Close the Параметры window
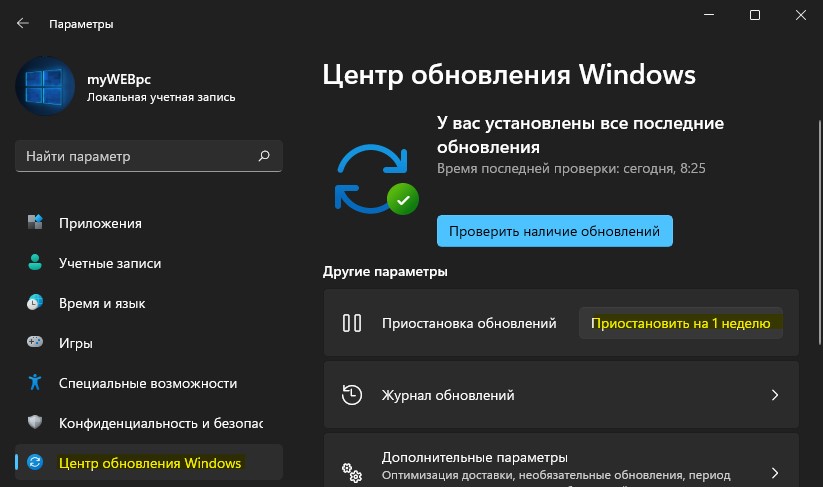This screenshot has height=487, width=823. [801, 15]
